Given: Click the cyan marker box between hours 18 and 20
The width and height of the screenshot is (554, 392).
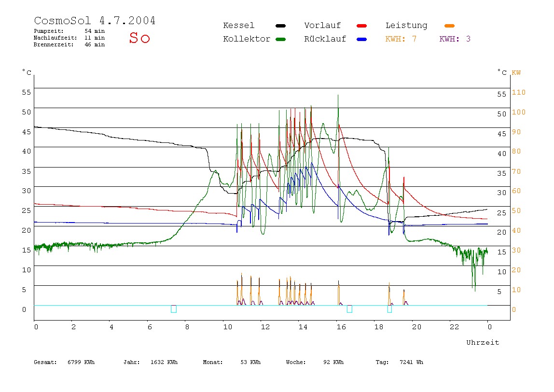Looking at the screenshot, I should (389, 309).
